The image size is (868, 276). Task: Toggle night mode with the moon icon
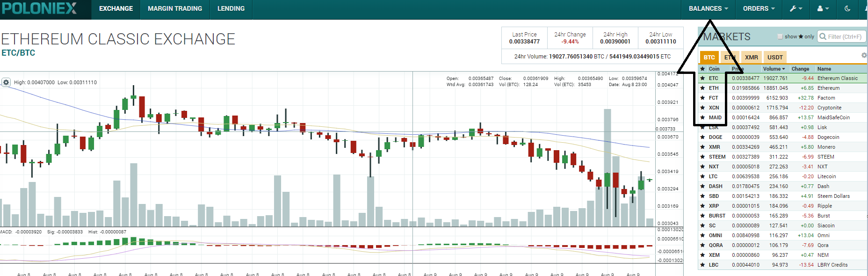pos(847,8)
